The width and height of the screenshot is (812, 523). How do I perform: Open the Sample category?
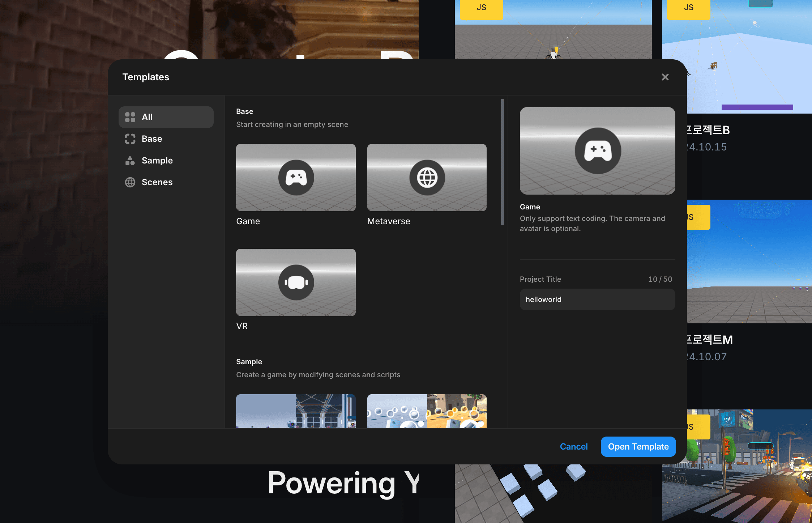(166, 161)
